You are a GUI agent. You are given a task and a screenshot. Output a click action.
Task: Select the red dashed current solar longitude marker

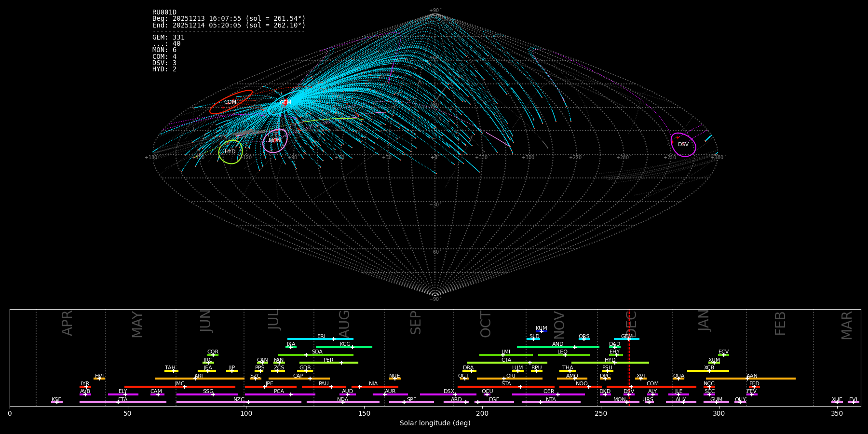628,357
